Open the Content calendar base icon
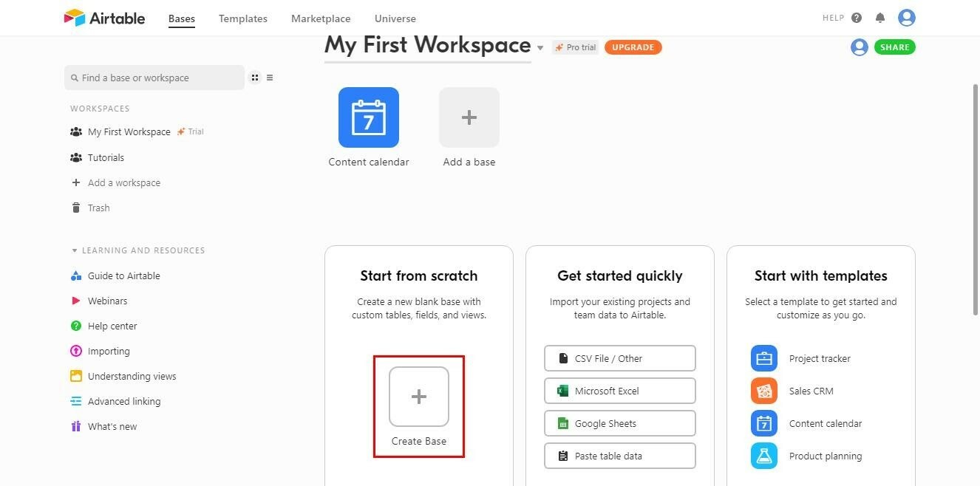 pos(369,117)
